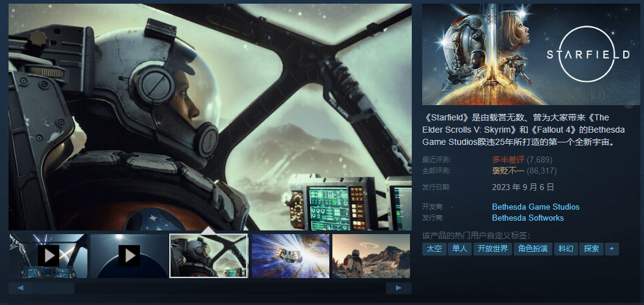
Task: Click the thumbnail strip scrollbar handle
Action: click(54, 288)
